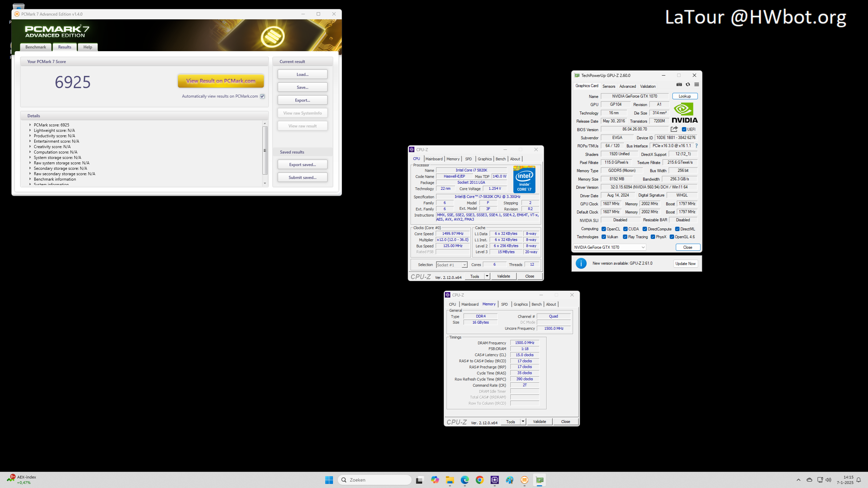The width and height of the screenshot is (868, 488).
Task: Expand the Lightweight score detail item
Action: (30, 130)
